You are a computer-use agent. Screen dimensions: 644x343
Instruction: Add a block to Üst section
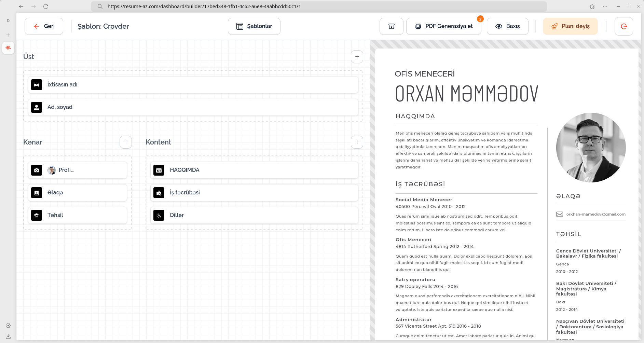pos(357,57)
